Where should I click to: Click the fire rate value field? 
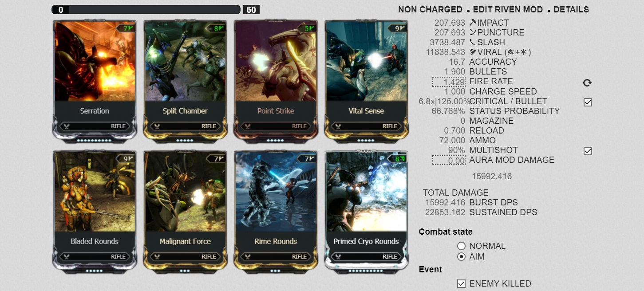449,82
